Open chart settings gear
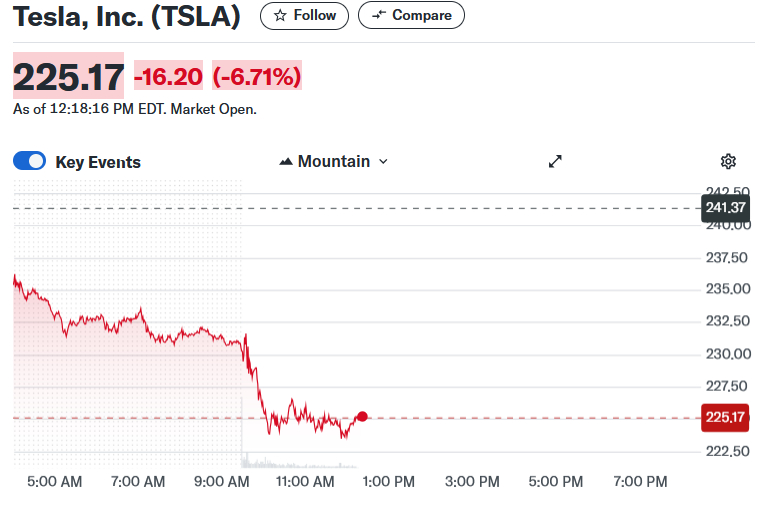 (728, 162)
